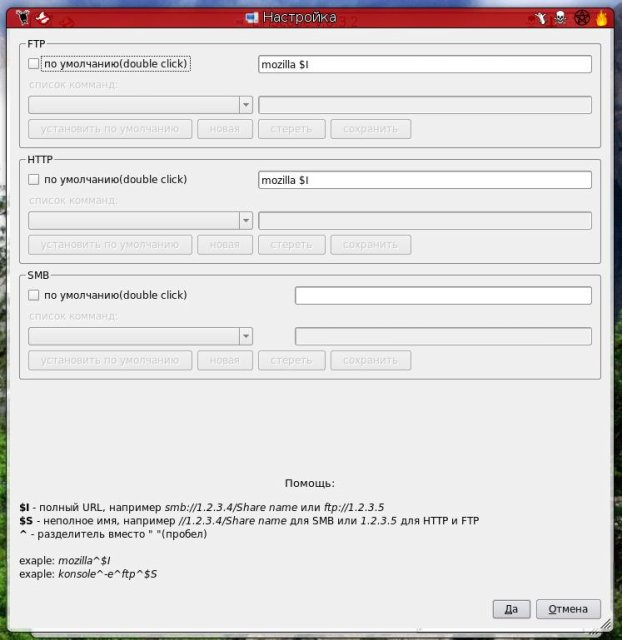Click SMB 'стереть' button
Screen dimensions: 622x640
click(292, 360)
